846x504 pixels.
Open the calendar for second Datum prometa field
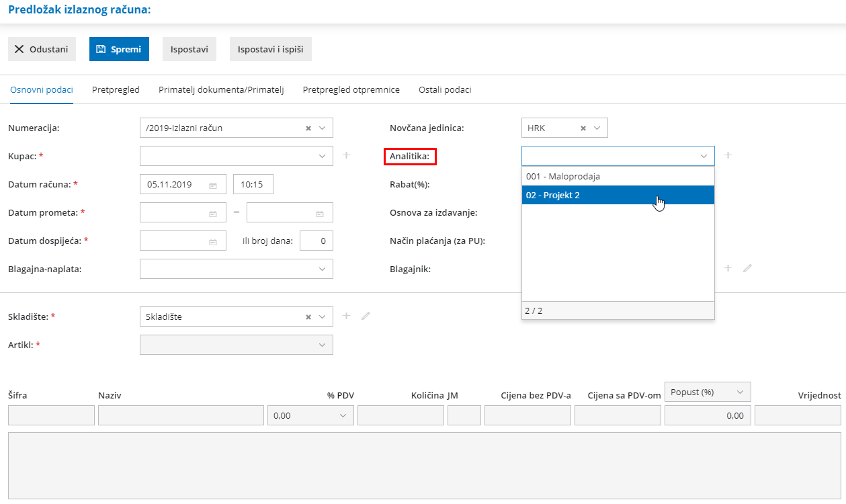[x=320, y=213]
